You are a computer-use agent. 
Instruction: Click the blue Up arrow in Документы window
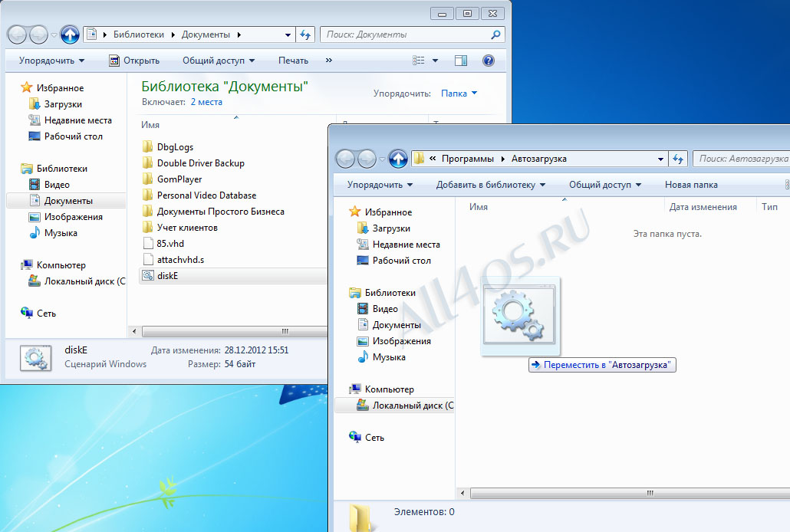pyautogui.click(x=70, y=34)
